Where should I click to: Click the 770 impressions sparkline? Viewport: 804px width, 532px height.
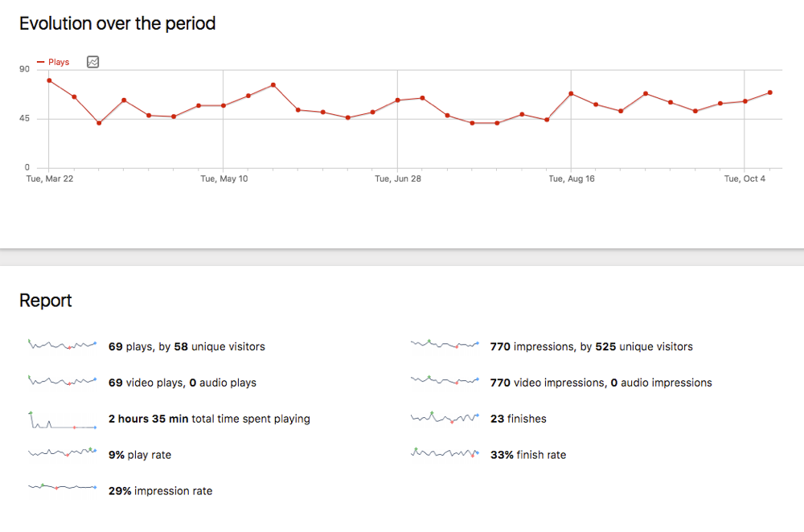445,345
